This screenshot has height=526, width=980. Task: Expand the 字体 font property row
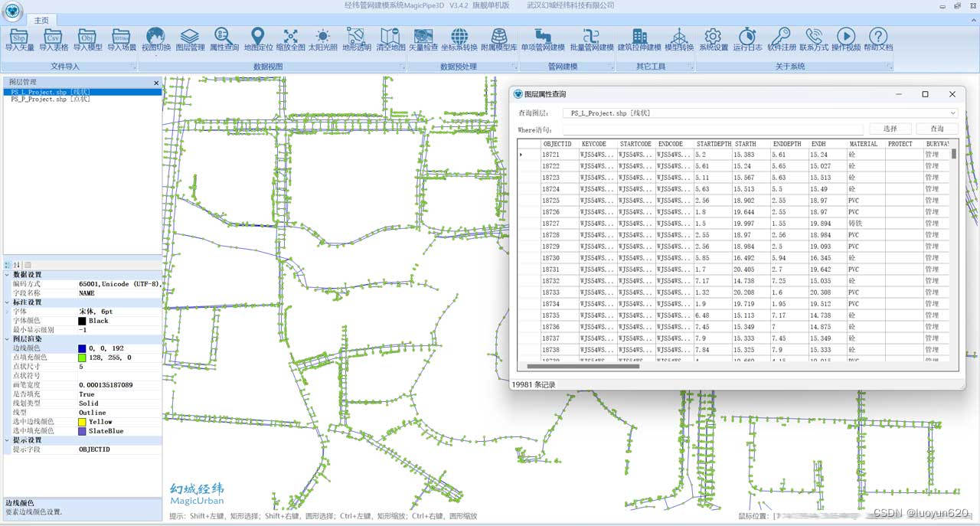[8, 312]
